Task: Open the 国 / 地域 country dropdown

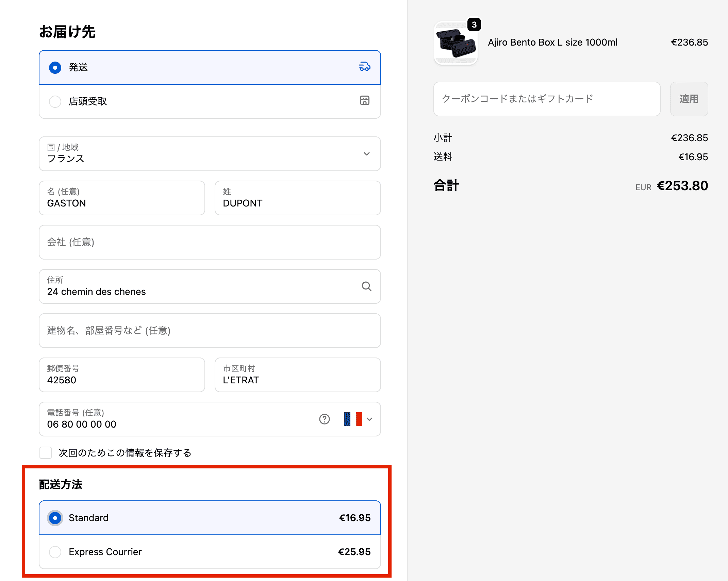Action: tap(209, 154)
